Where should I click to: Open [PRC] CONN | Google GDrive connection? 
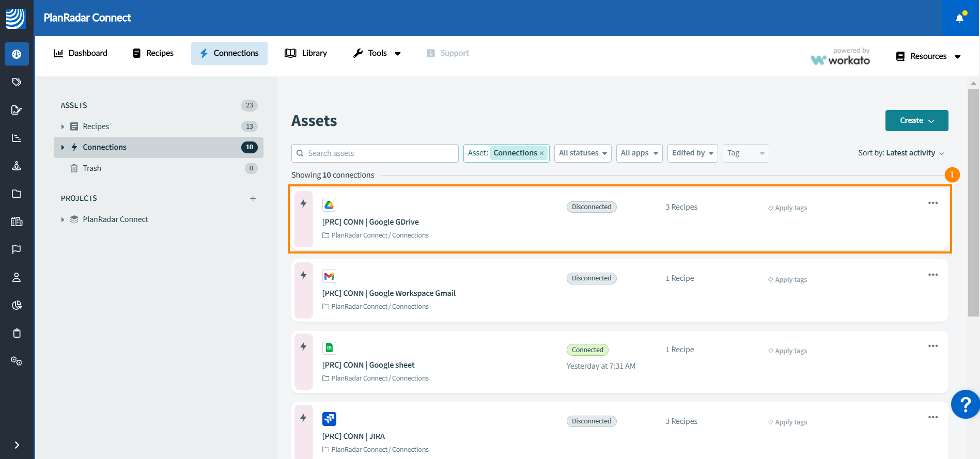pos(370,222)
